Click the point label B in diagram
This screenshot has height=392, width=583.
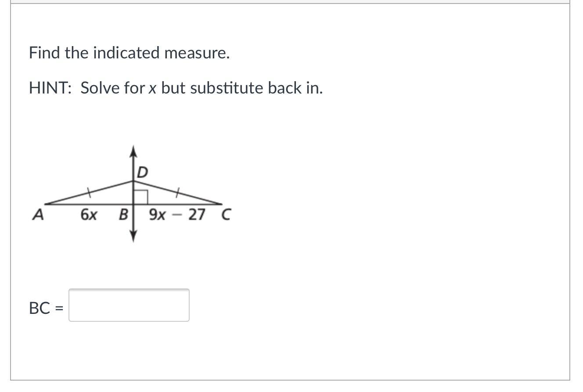pyautogui.click(x=124, y=215)
